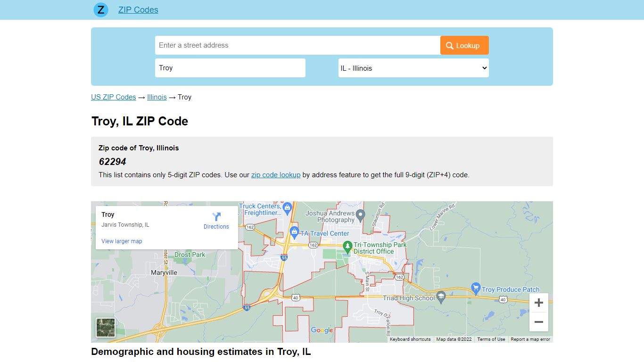The image size is (644, 362).
Task: Select the Triad High School marker
Action: (441, 297)
